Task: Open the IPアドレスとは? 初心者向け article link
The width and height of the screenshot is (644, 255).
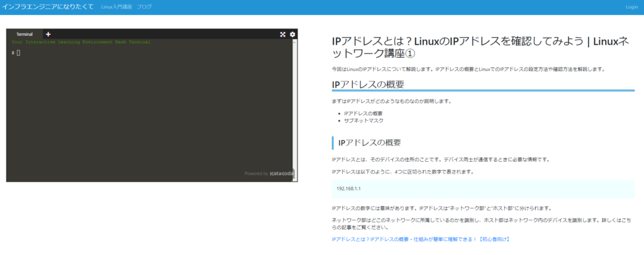Action: pos(421,239)
